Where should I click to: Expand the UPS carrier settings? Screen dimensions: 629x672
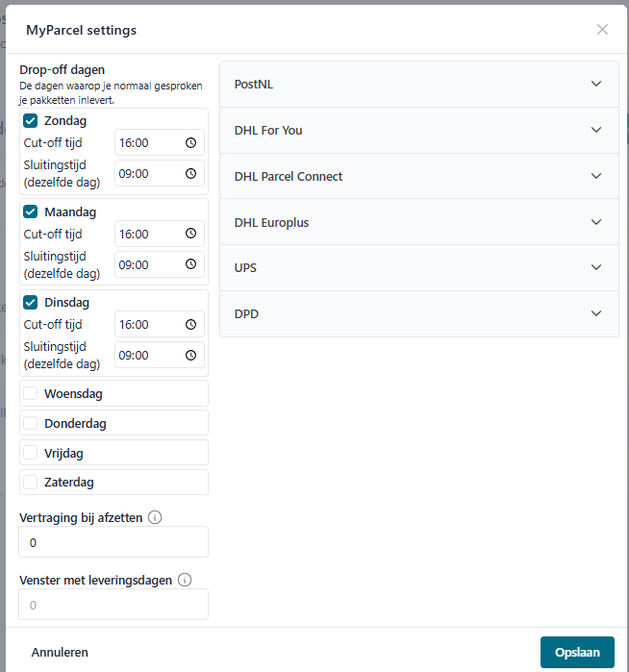coord(418,267)
